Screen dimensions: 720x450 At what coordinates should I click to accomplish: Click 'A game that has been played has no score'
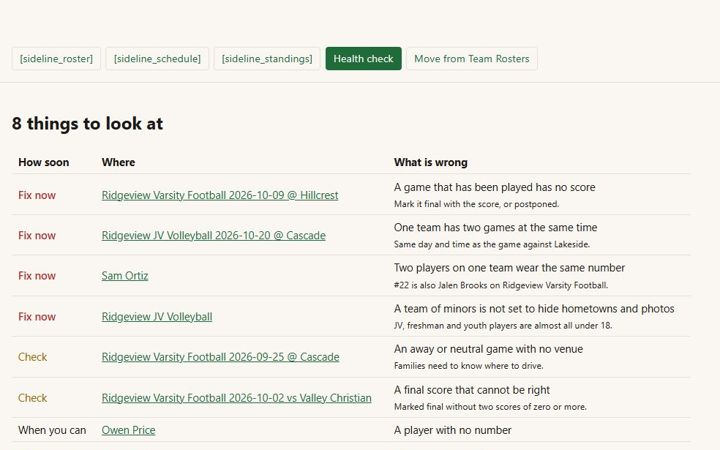[x=495, y=187]
